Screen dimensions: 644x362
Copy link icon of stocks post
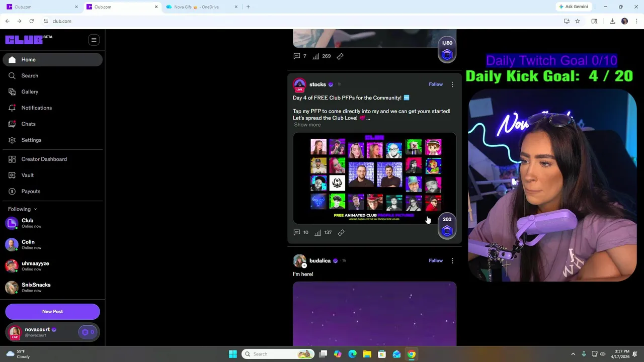coord(341,232)
